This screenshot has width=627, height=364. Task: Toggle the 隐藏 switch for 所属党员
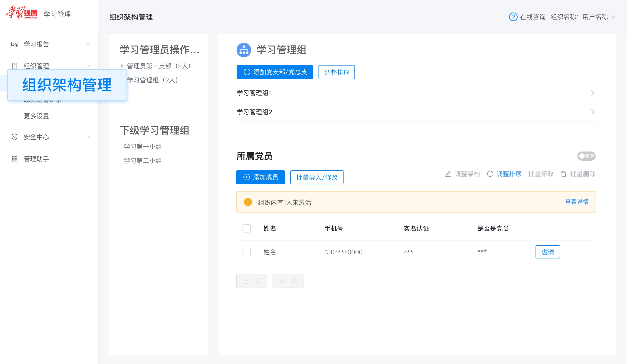pyautogui.click(x=586, y=156)
